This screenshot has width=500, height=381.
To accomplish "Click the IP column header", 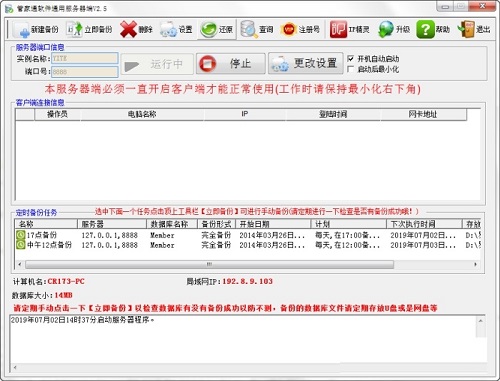I will pyautogui.click(x=245, y=114).
